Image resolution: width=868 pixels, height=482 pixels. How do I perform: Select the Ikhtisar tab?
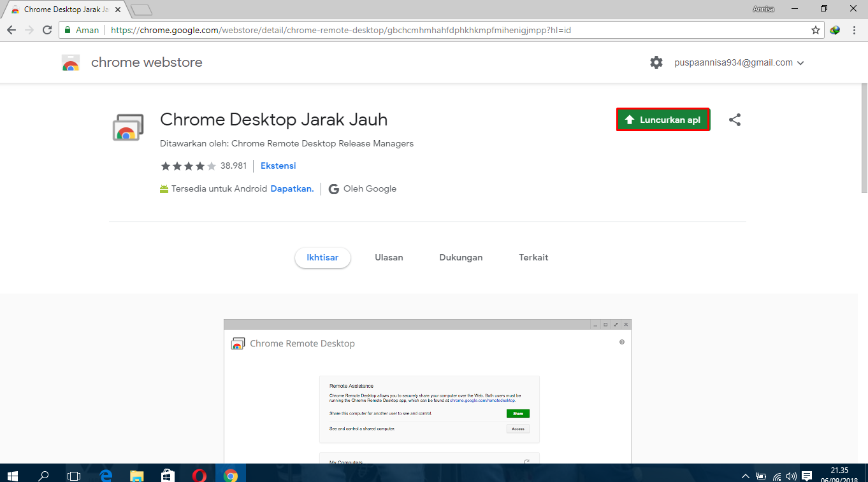(x=322, y=258)
